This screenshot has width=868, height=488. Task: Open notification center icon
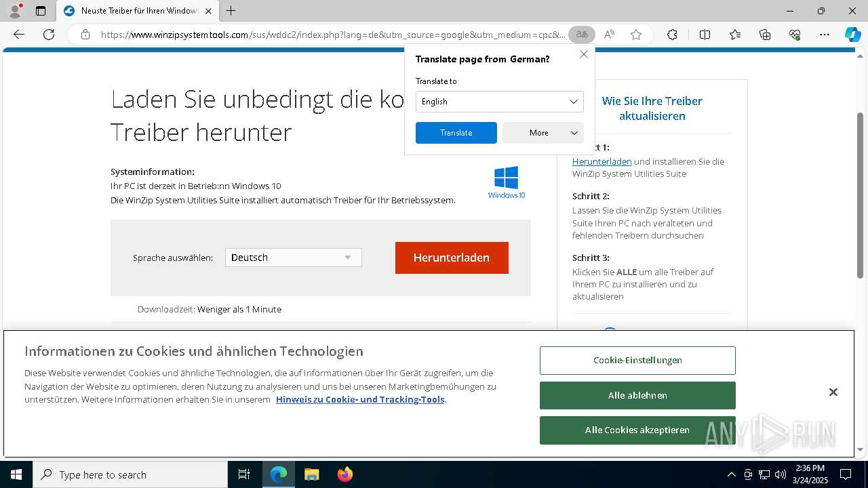click(846, 474)
